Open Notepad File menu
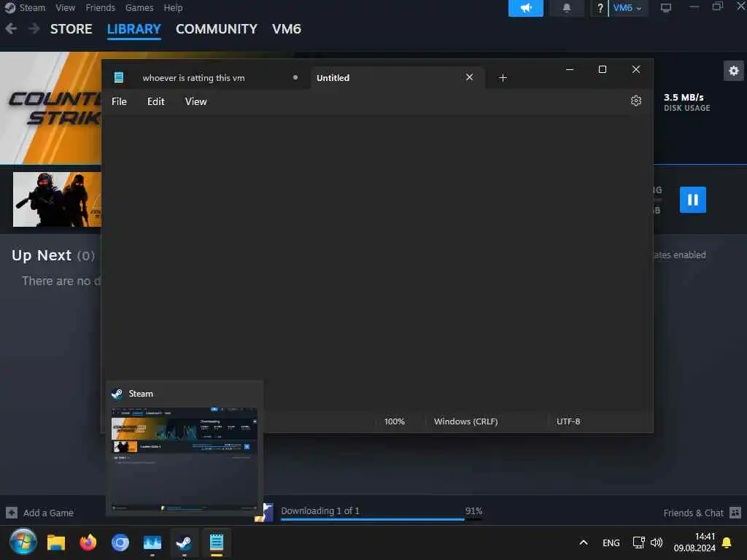747x560 pixels. [x=119, y=101]
